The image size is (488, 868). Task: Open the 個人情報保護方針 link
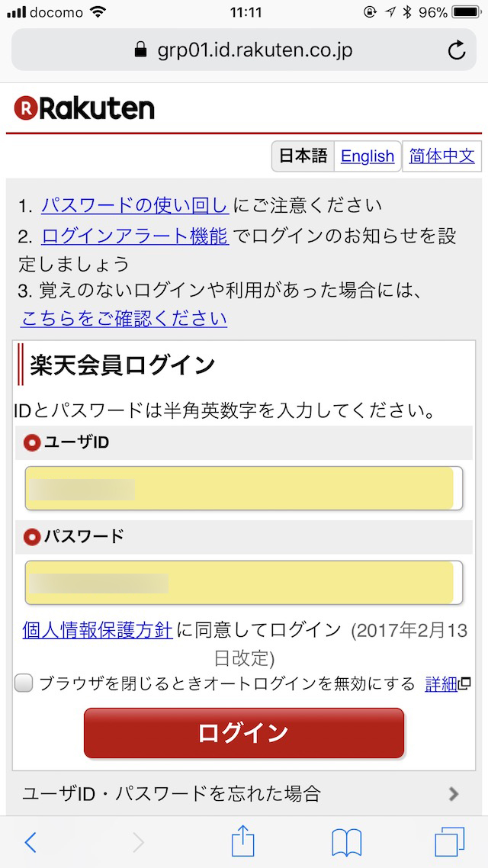pyautogui.click(x=98, y=630)
